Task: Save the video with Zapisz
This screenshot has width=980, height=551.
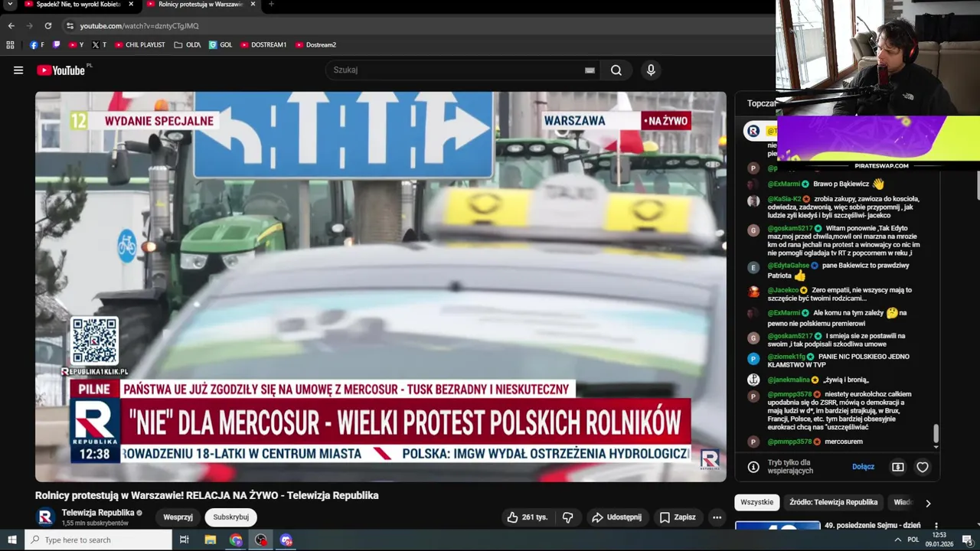Action: point(678,517)
